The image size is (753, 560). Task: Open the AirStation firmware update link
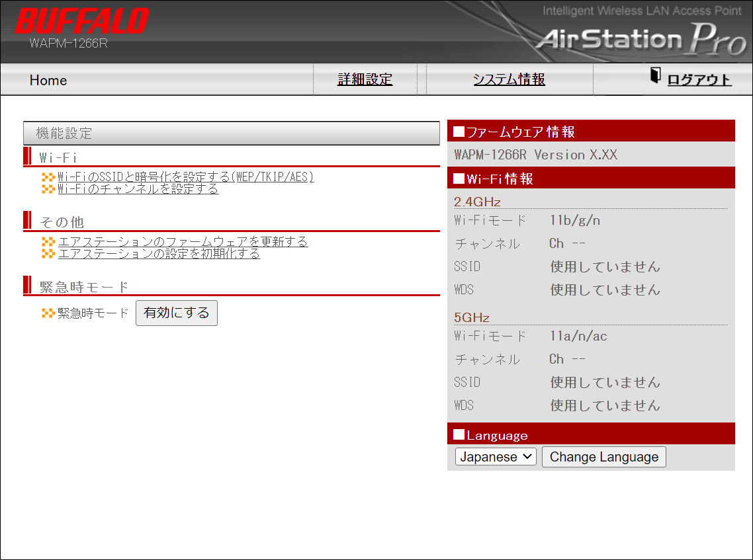pos(183,241)
